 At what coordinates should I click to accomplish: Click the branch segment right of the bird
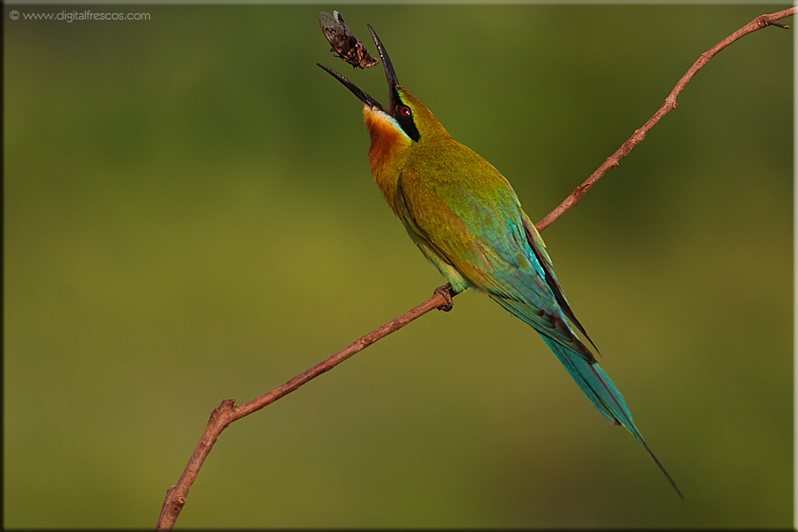tap(621, 151)
